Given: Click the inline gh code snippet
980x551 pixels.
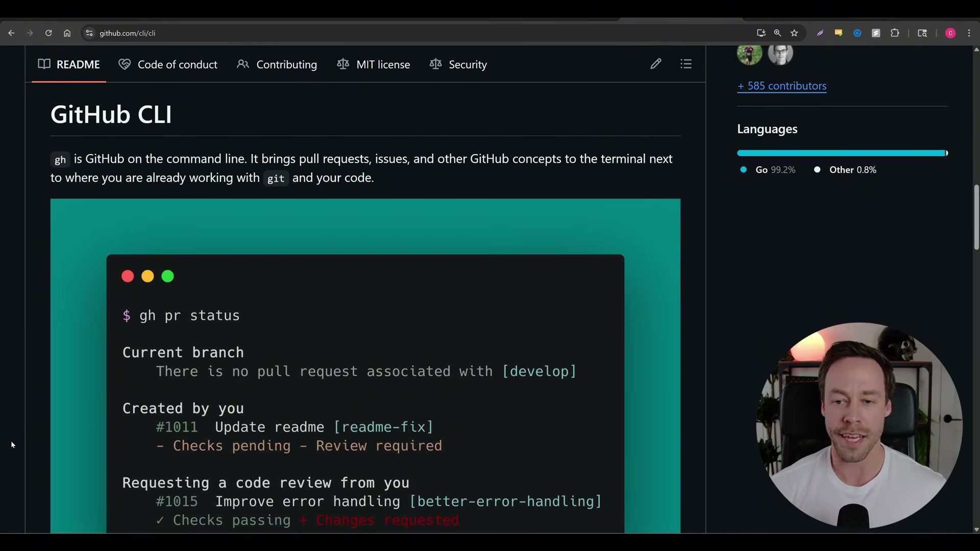Looking at the screenshot, I should (60, 160).
